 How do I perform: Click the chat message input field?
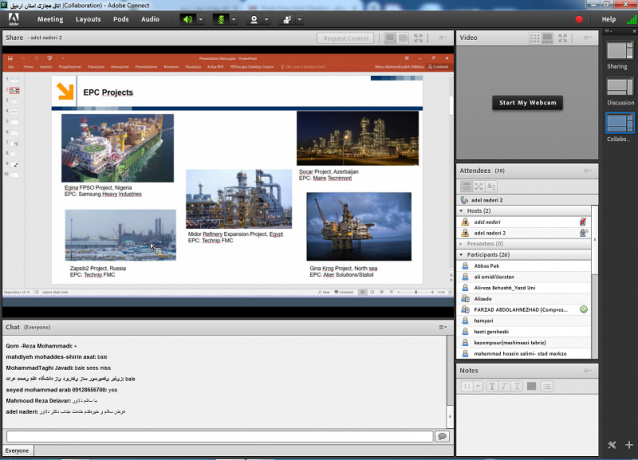[218, 436]
